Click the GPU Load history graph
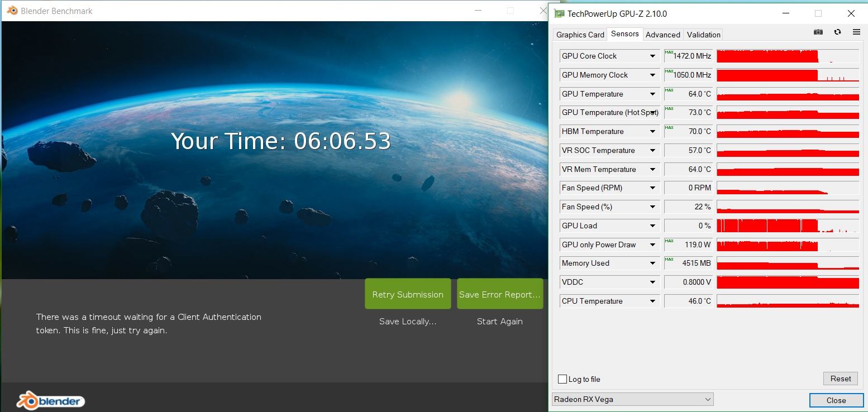The width and height of the screenshot is (868, 412). [x=788, y=226]
